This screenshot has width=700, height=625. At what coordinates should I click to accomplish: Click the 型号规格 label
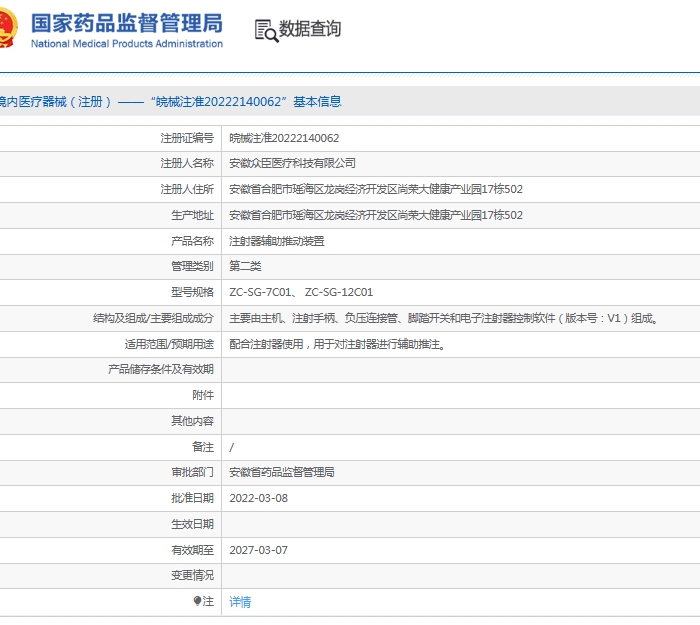click(x=192, y=292)
